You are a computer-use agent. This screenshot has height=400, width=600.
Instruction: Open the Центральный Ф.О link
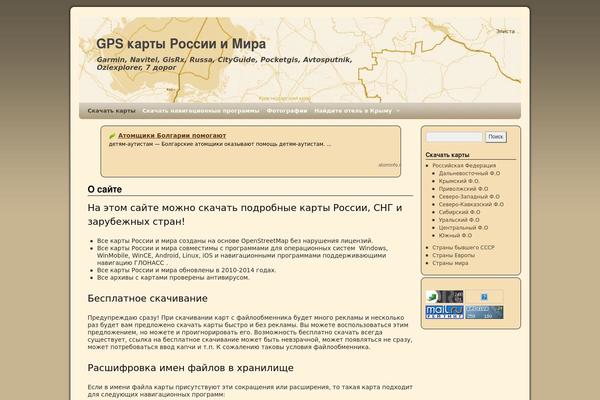[x=463, y=227]
